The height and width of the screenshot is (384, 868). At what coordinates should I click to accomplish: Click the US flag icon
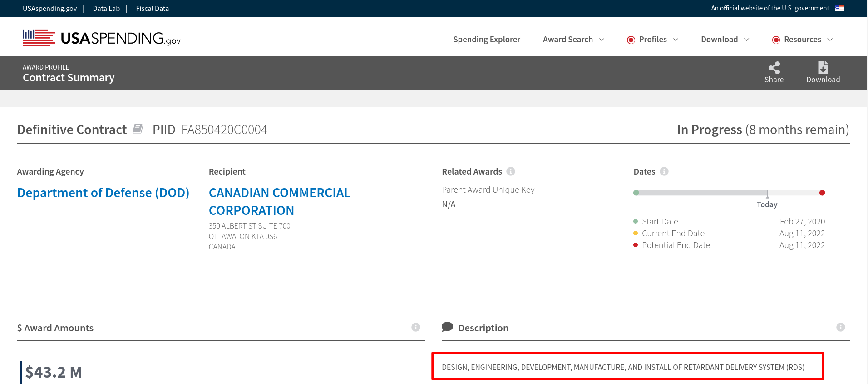(x=839, y=8)
